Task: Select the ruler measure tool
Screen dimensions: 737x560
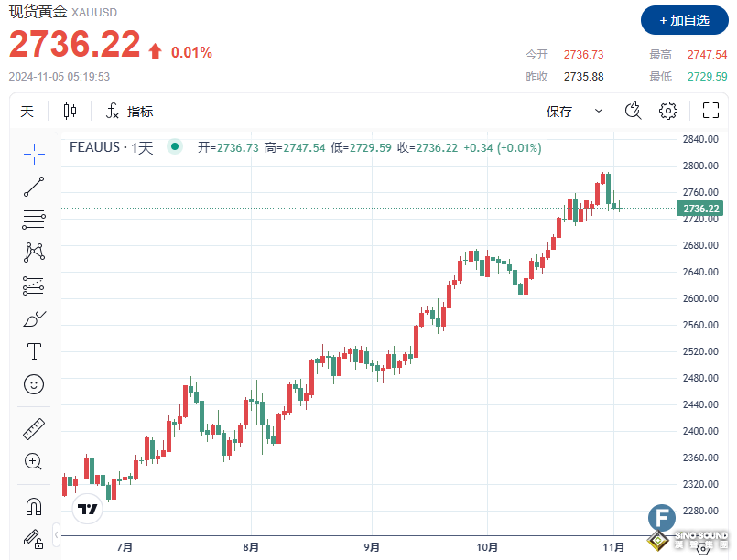Action: click(x=34, y=428)
